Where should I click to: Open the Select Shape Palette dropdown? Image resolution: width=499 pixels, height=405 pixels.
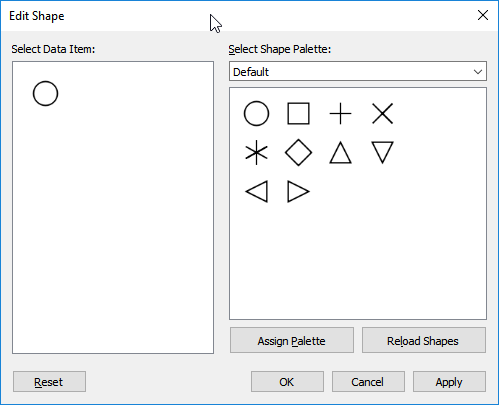coord(358,71)
